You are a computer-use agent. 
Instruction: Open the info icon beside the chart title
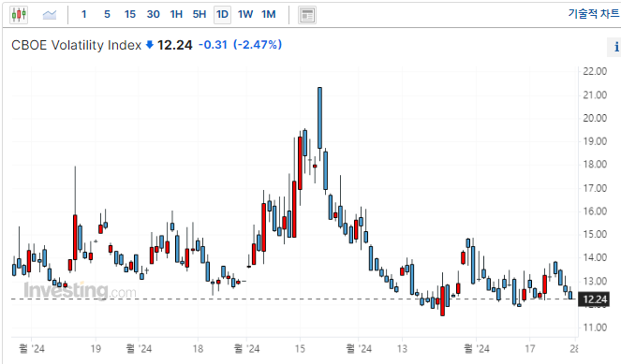click(x=615, y=47)
